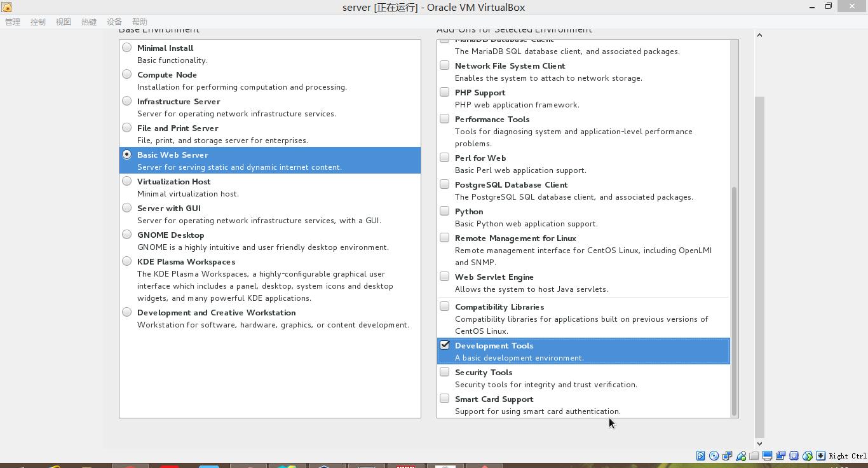Pick the File and Print Server radio button

click(x=127, y=127)
